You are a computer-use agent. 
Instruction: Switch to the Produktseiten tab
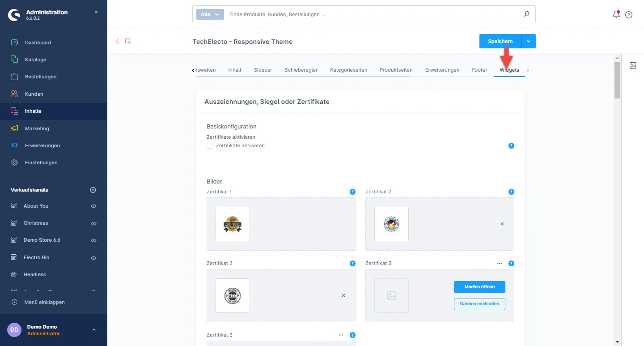point(396,70)
